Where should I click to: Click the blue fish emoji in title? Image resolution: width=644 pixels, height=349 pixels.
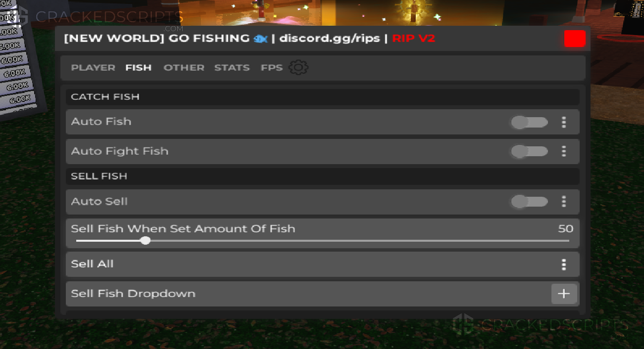(x=260, y=39)
